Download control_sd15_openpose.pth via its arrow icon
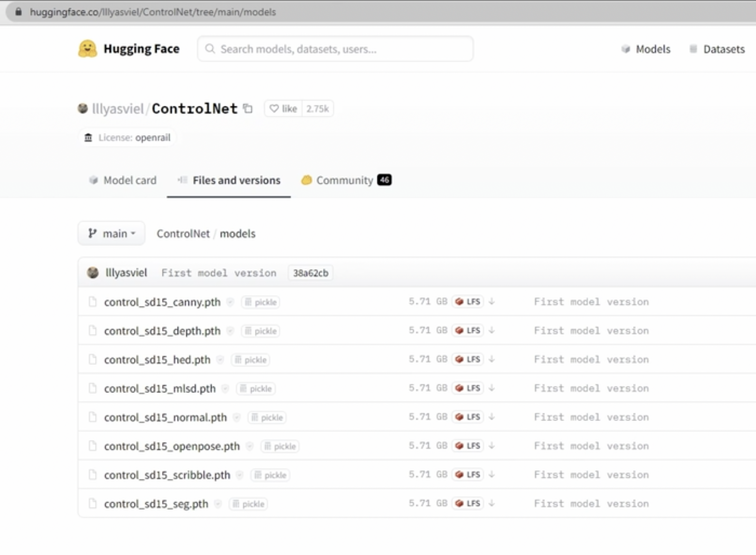The width and height of the screenshot is (756, 555). 492,446
